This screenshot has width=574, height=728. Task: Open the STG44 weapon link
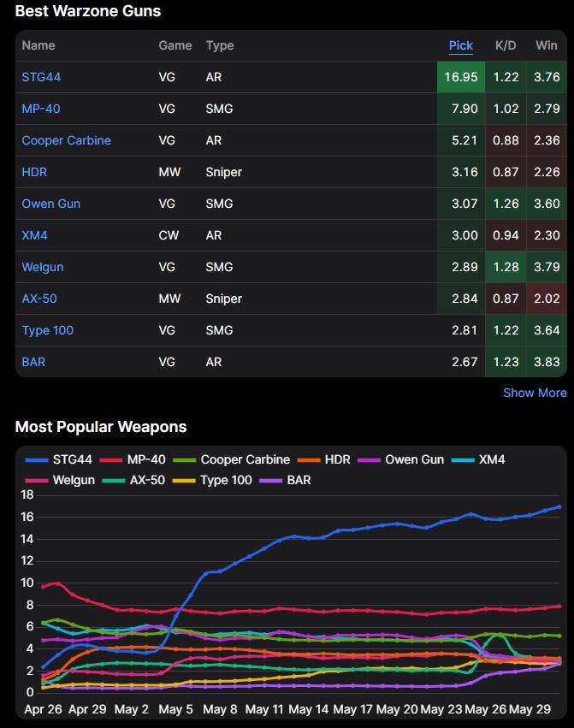41,77
